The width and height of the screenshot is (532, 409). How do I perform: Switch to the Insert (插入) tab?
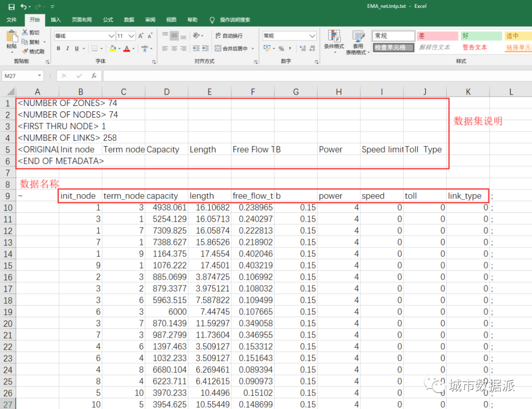point(56,20)
